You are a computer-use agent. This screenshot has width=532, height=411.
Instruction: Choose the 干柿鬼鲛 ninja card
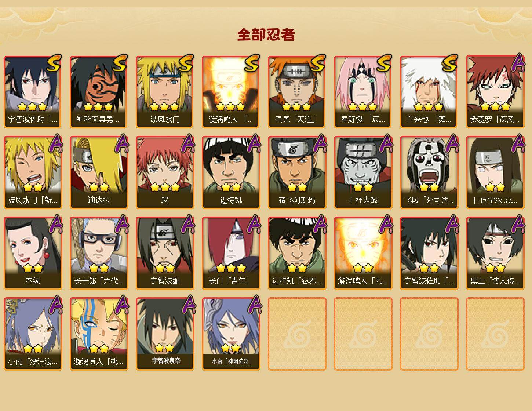[363, 172]
